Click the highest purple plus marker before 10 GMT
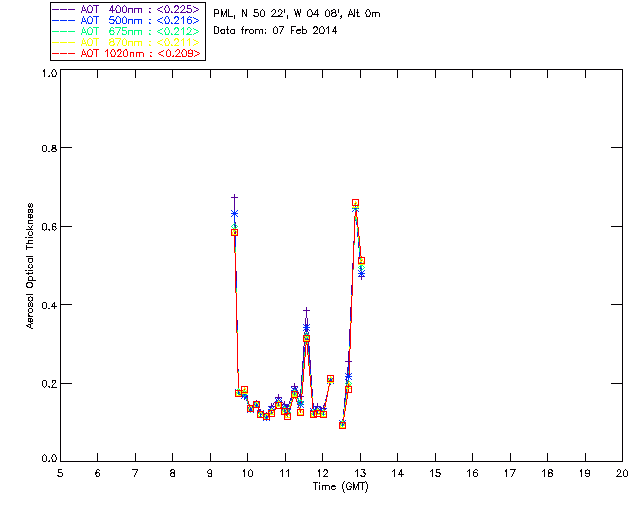Image resolution: width=640 pixels, height=512 pixels. click(x=234, y=198)
